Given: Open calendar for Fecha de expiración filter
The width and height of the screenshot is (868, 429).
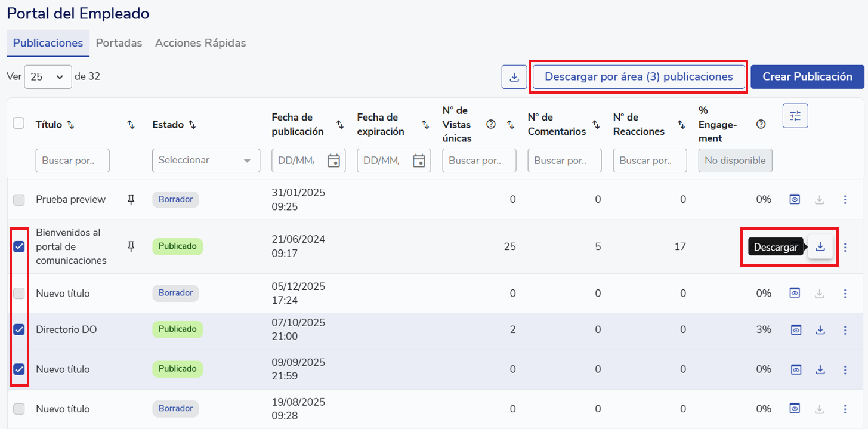Looking at the screenshot, I should pyautogui.click(x=419, y=161).
